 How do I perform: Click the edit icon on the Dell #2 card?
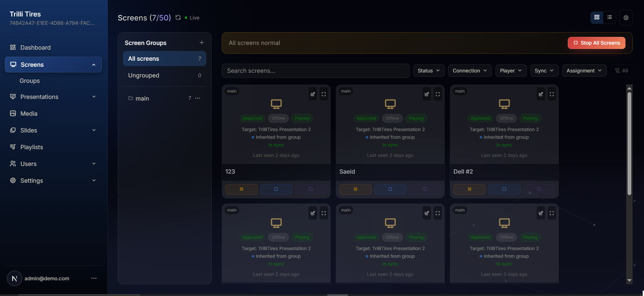click(x=541, y=94)
